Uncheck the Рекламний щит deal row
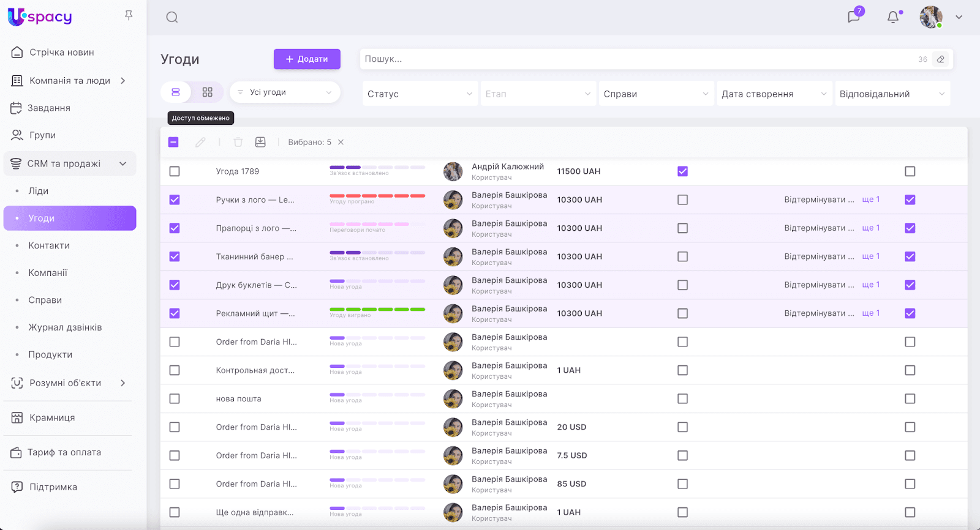 coord(175,313)
